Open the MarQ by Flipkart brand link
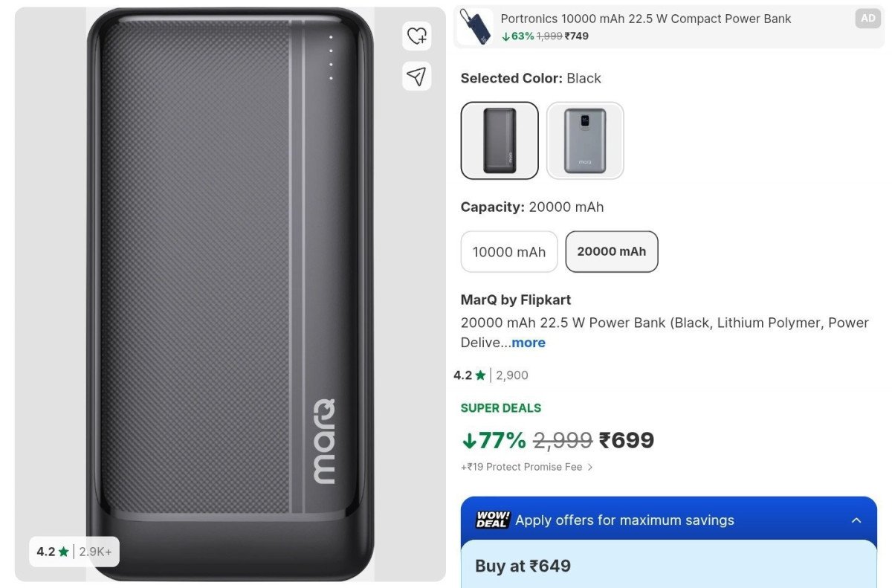 tap(516, 300)
